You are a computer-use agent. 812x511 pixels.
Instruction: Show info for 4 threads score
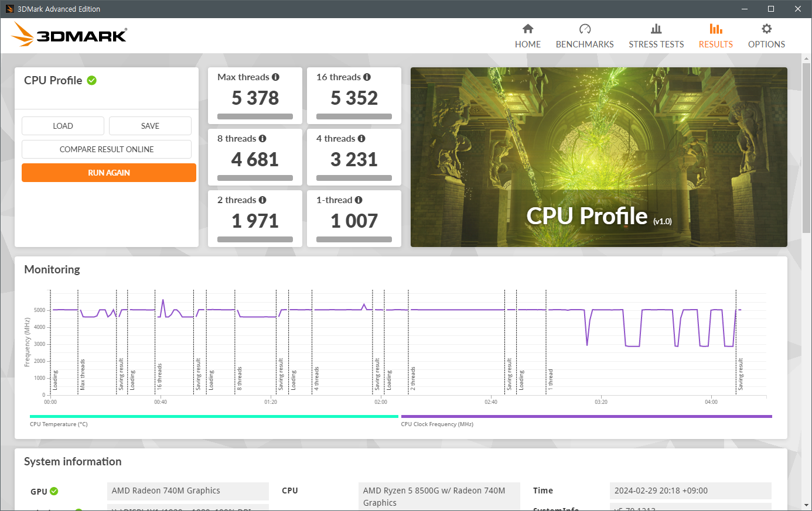[x=361, y=139]
